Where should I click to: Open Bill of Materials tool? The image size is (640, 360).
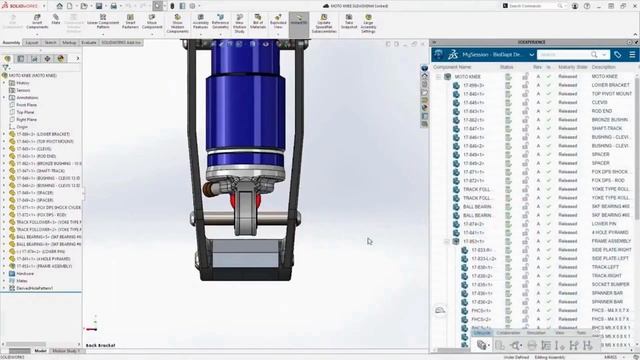[258, 22]
